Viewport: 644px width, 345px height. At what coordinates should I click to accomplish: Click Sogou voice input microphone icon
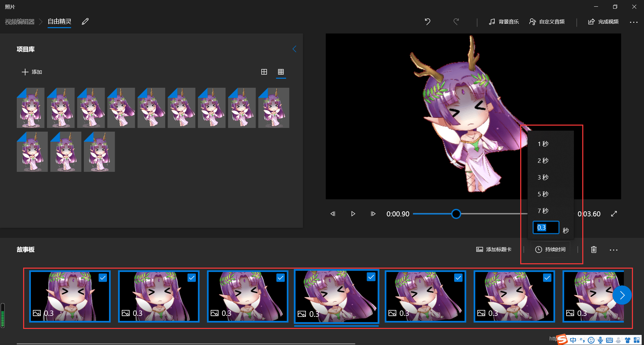600,340
